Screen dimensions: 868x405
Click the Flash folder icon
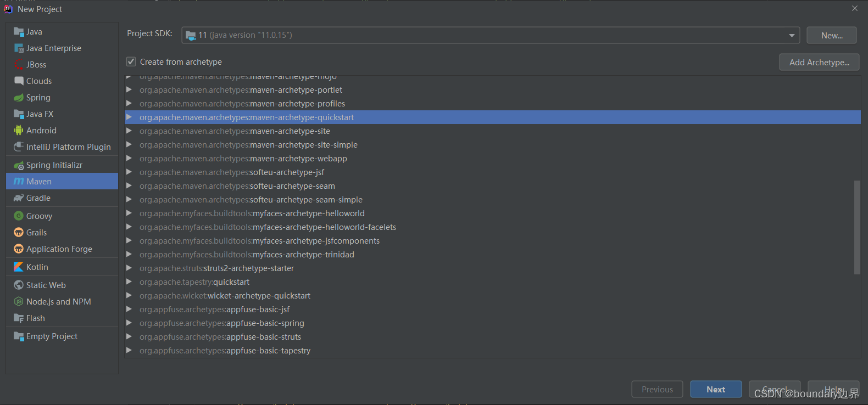(x=19, y=318)
